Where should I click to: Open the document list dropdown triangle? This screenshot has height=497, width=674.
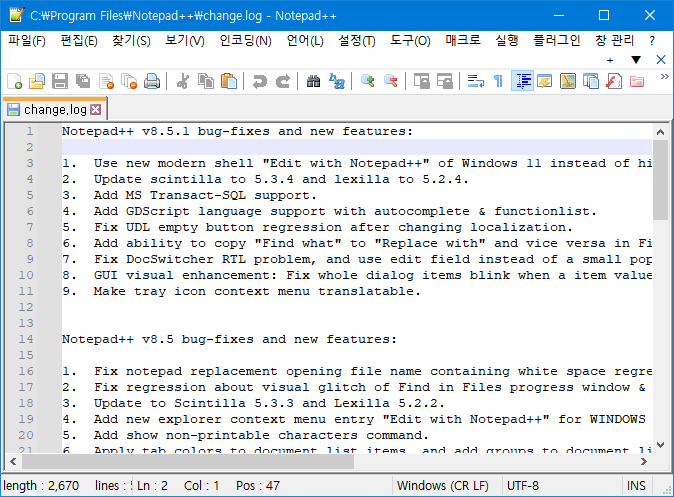636,60
